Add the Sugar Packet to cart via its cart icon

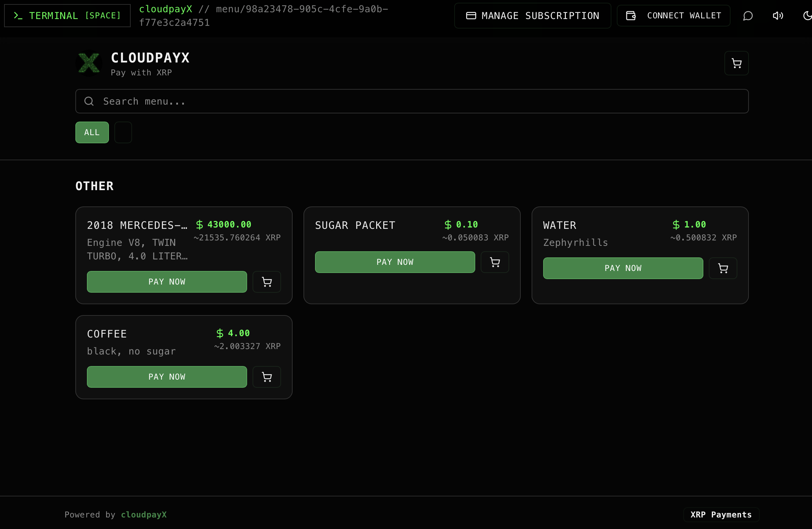click(x=495, y=262)
